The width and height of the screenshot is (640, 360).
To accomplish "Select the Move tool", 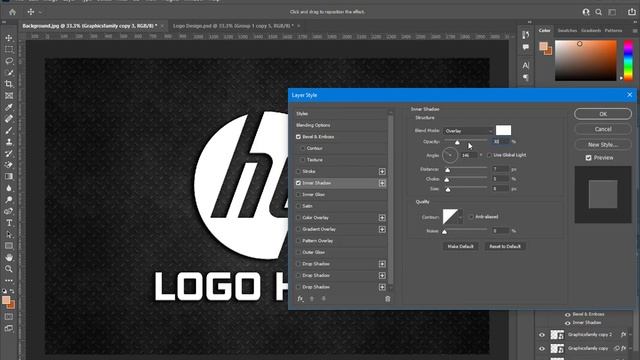I will (x=9, y=38).
